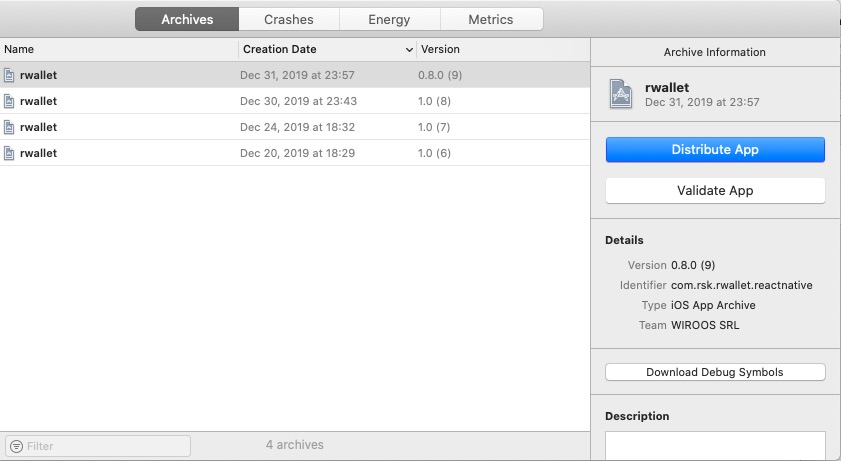Click the Description section heading

pos(637,416)
